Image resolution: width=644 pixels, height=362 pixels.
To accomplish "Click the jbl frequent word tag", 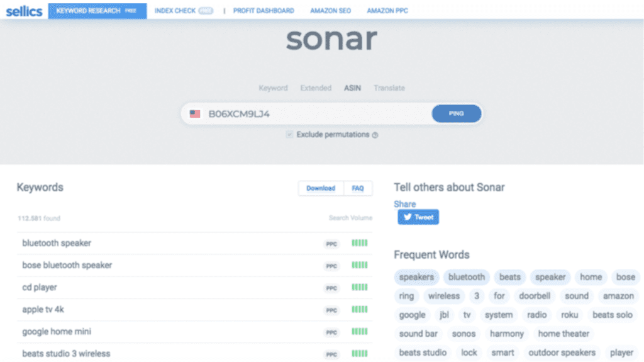I will 444,315.
